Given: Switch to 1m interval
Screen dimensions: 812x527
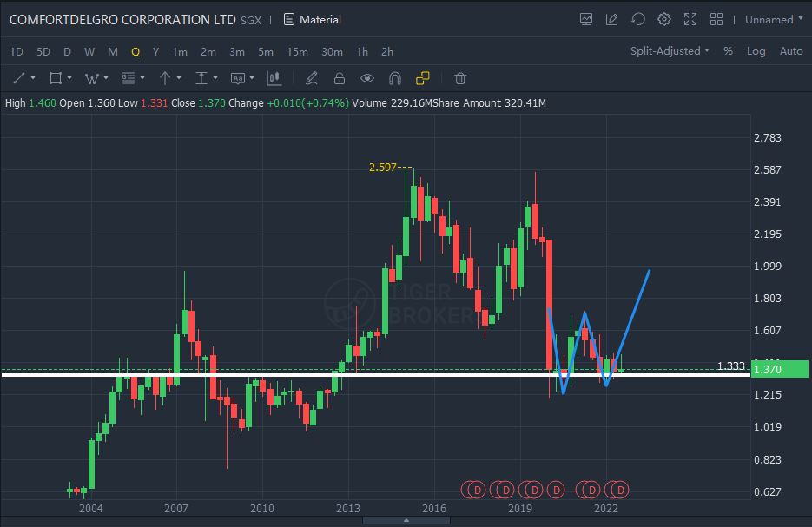Looking at the screenshot, I should 180,52.
